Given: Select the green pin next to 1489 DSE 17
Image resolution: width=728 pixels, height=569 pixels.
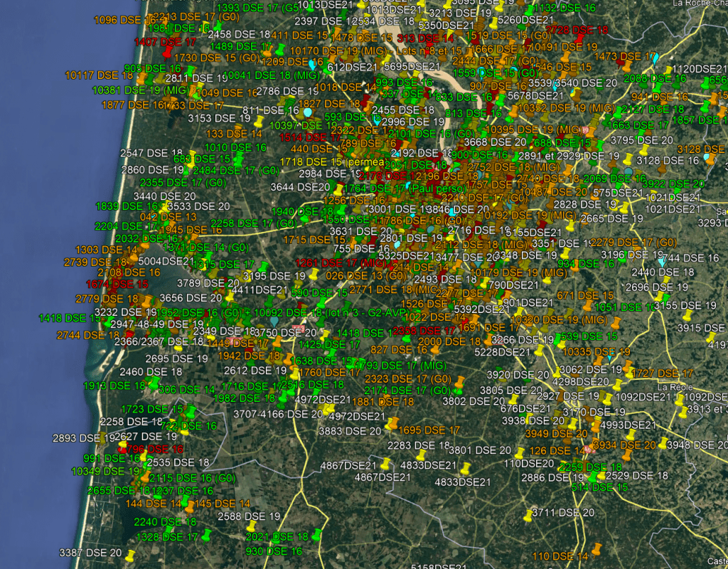Looking at the screenshot, I should [x=280, y=50].
